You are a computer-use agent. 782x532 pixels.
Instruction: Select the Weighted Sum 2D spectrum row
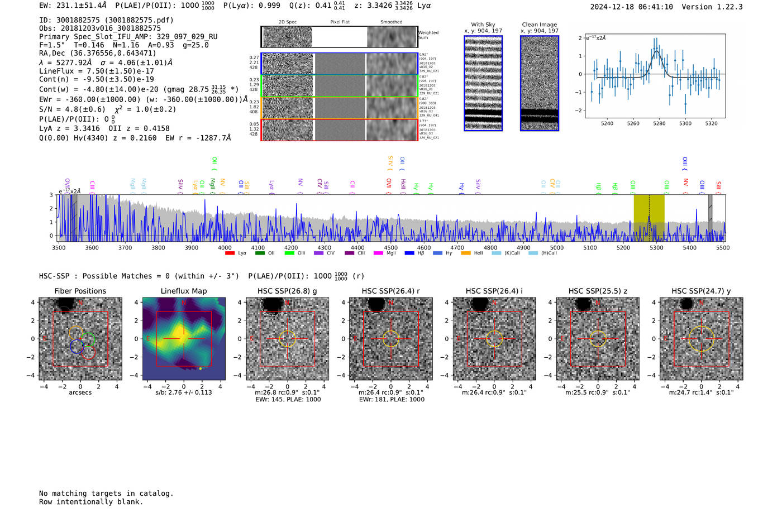coord(339,37)
